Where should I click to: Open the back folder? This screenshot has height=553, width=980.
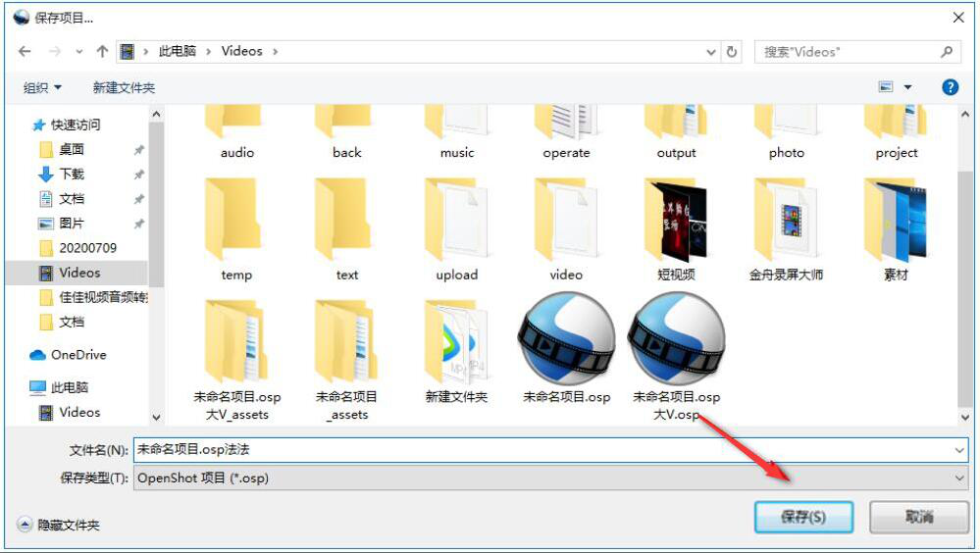click(347, 132)
